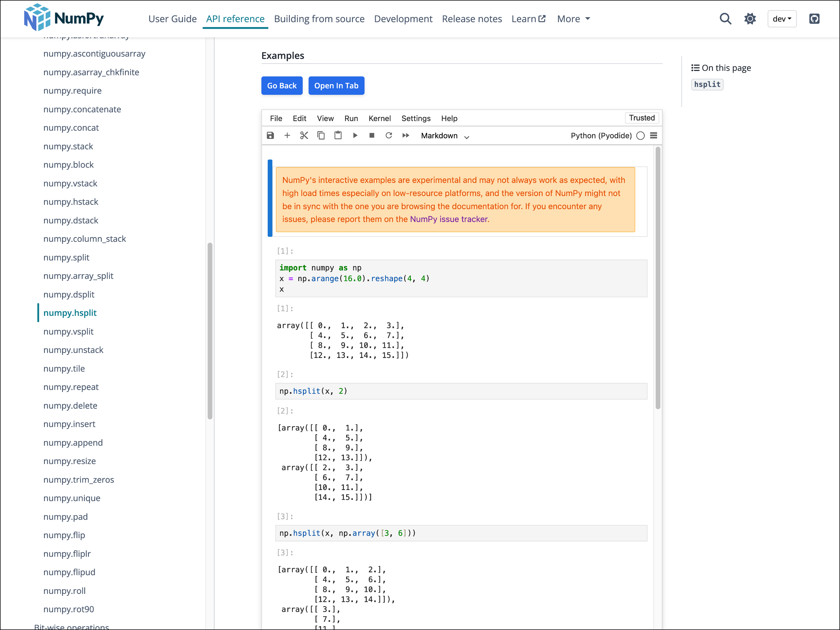Paste the cell with the clipboard icon
Image resolution: width=840 pixels, height=630 pixels.
(x=338, y=136)
